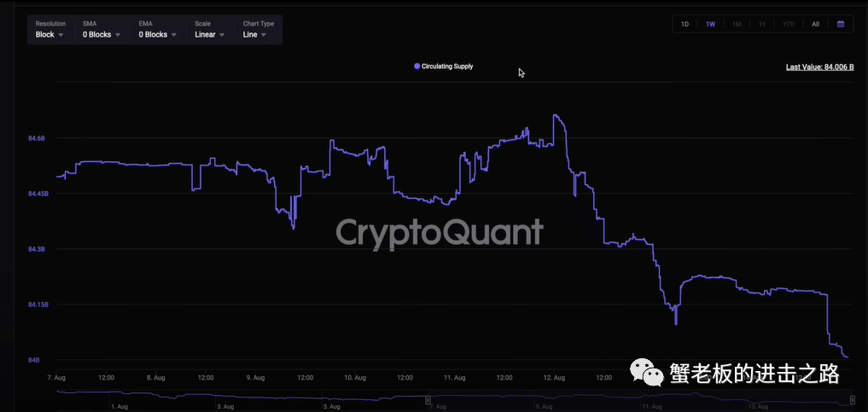Screen dimensions: 868x412
Task: Open the calendar date picker icon
Action: 841,24
